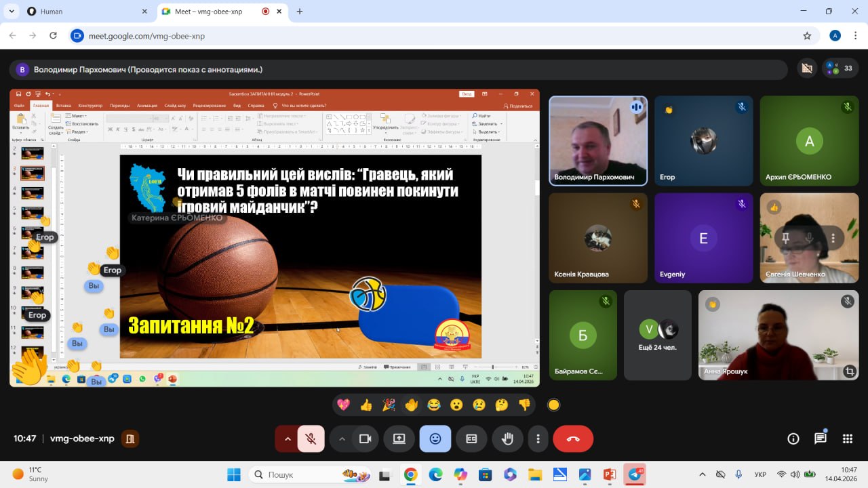Send the heart emoji reaction
This screenshot has height=488, width=868.
(343, 405)
